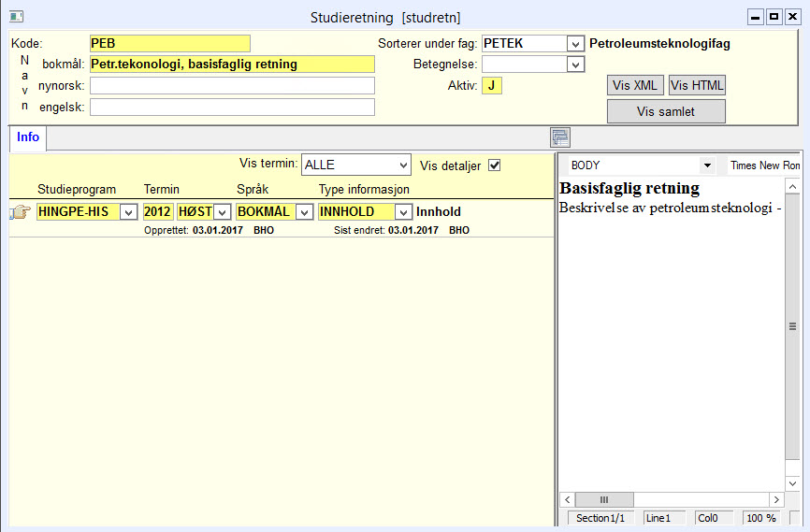Toggle the Vis detaljer checkbox
Image resolution: width=810 pixels, height=532 pixels.
pos(495,165)
